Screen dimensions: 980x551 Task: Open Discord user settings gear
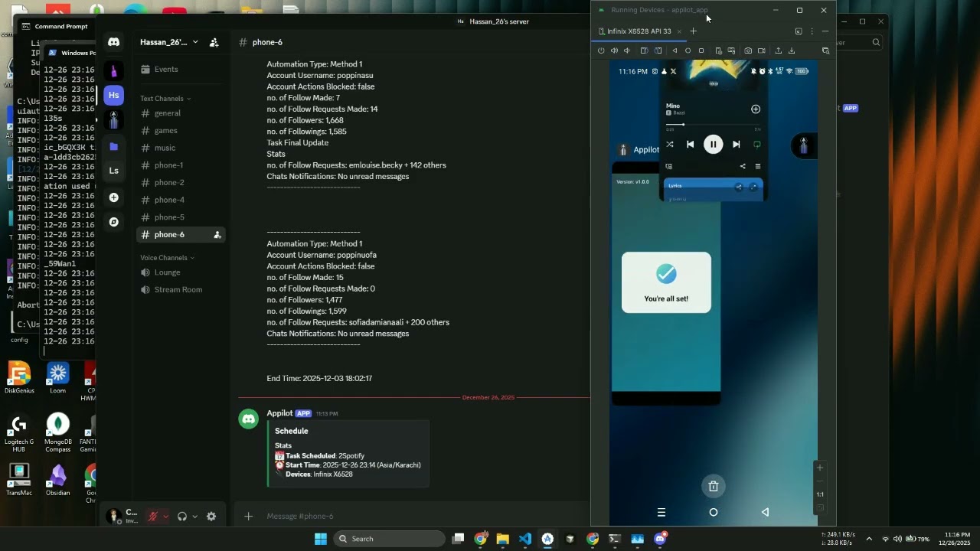pyautogui.click(x=211, y=517)
